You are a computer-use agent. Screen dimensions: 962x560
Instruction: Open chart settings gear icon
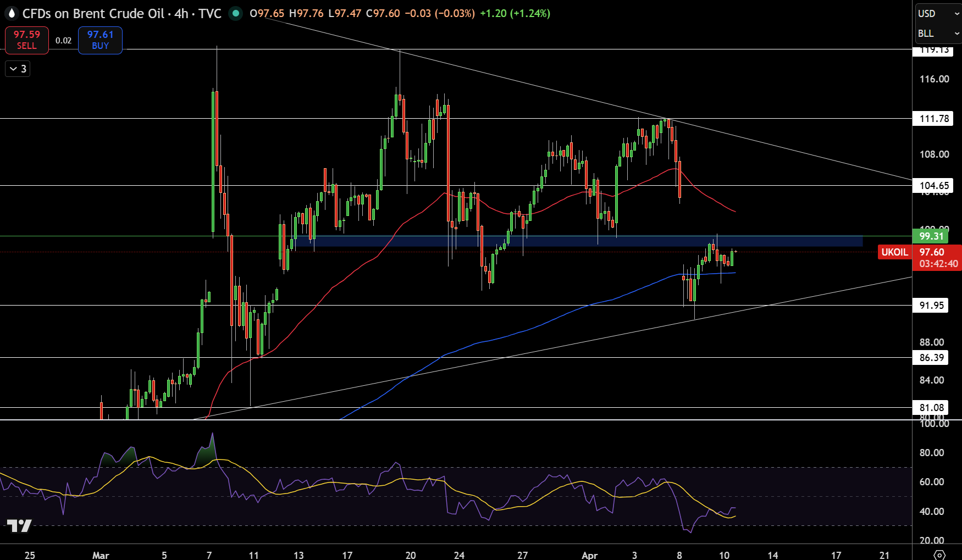pyautogui.click(x=940, y=555)
